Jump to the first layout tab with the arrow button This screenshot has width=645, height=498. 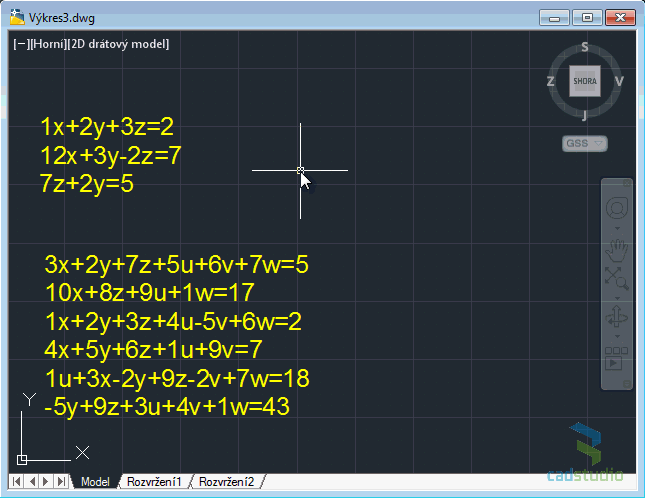(x=16, y=481)
